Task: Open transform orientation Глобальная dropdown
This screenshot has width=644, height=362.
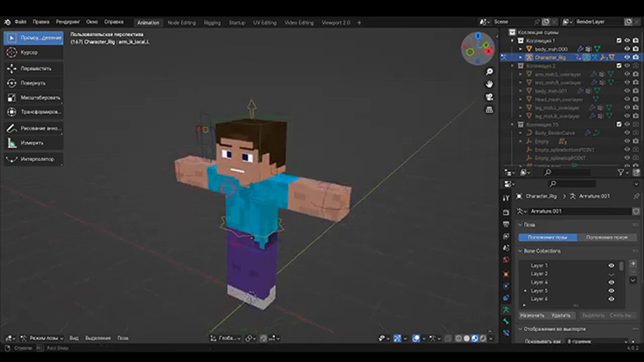Action: tap(225, 339)
